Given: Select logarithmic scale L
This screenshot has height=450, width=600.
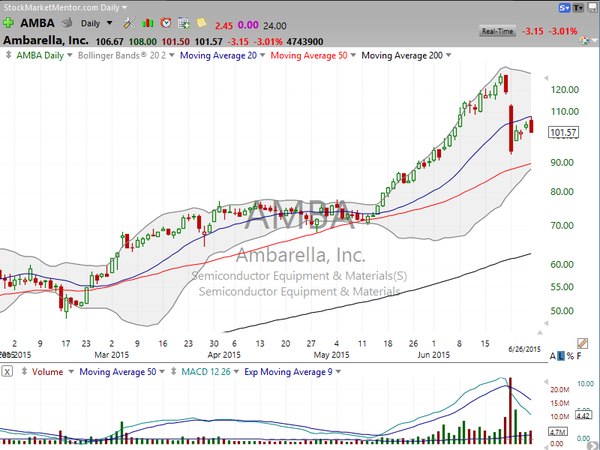Looking at the screenshot, I should point(561,356).
